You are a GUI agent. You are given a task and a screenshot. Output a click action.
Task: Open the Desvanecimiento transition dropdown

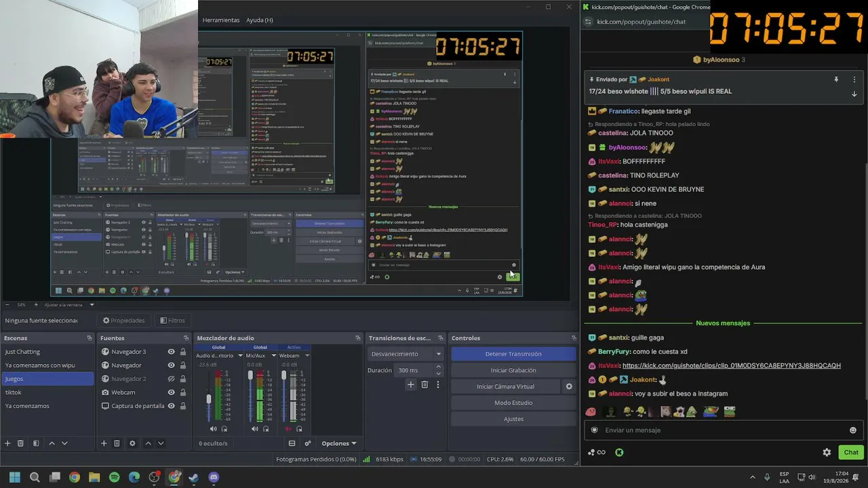point(406,354)
